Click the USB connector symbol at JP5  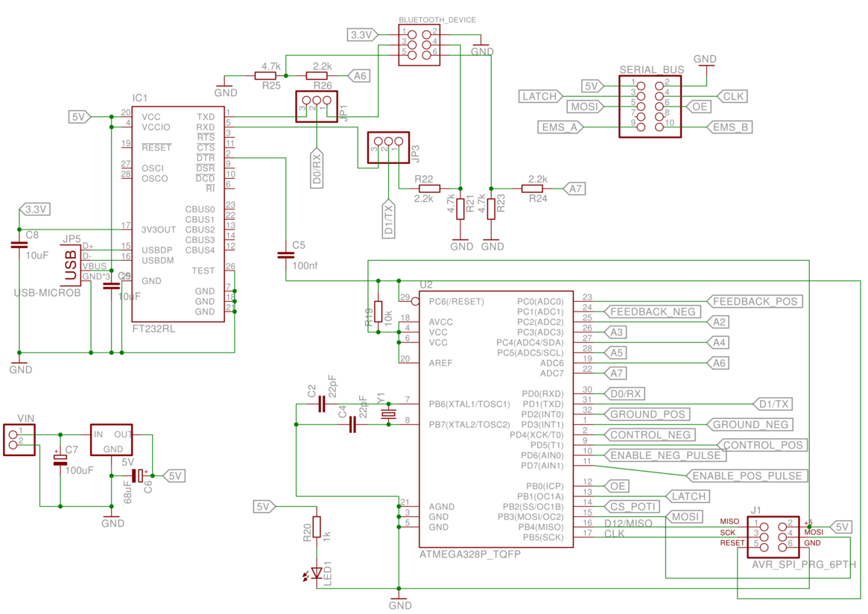tap(72, 266)
